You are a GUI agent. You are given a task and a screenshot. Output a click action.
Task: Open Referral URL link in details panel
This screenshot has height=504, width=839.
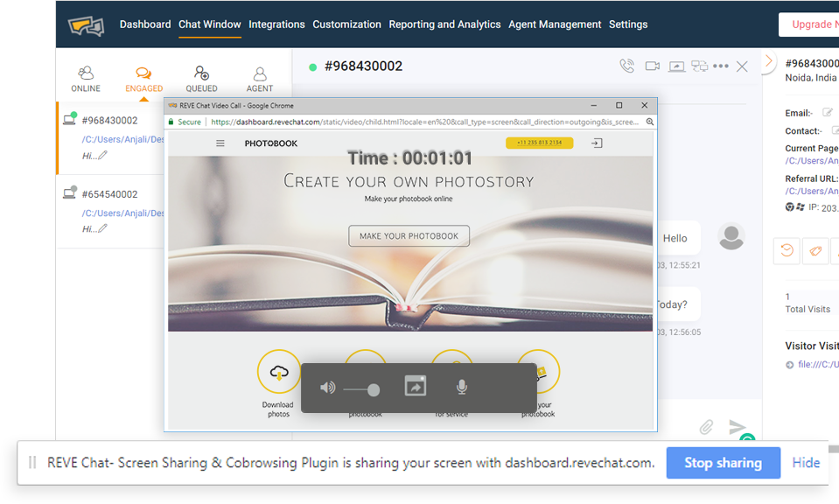pos(812,191)
